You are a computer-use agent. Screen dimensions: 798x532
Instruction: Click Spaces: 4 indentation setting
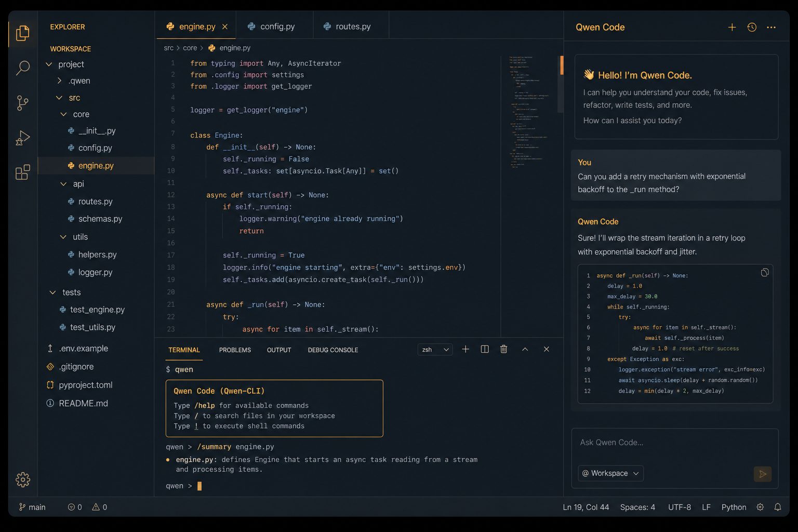[637, 507]
